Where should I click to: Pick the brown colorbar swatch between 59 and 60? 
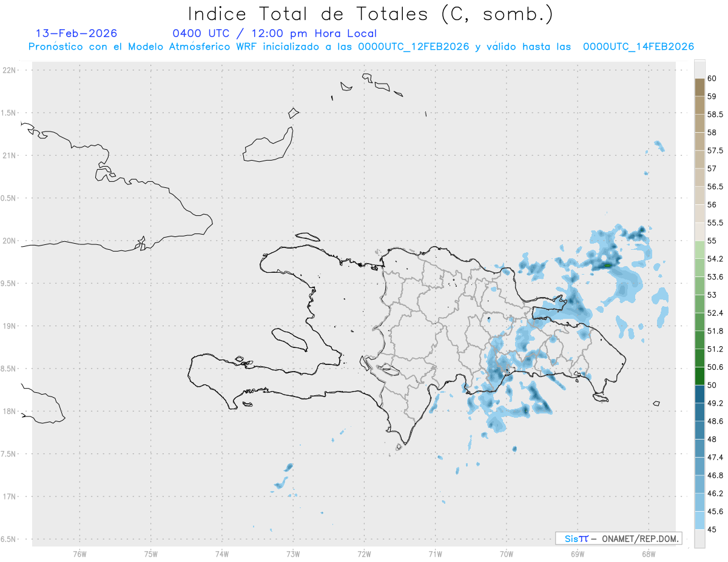pyautogui.click(x=699, y=87)
